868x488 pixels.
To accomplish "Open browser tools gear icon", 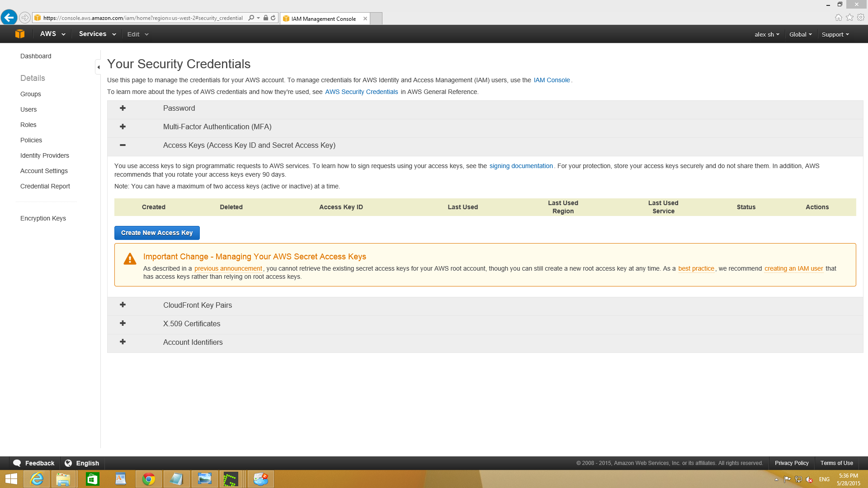I will (x=861, y=17).
